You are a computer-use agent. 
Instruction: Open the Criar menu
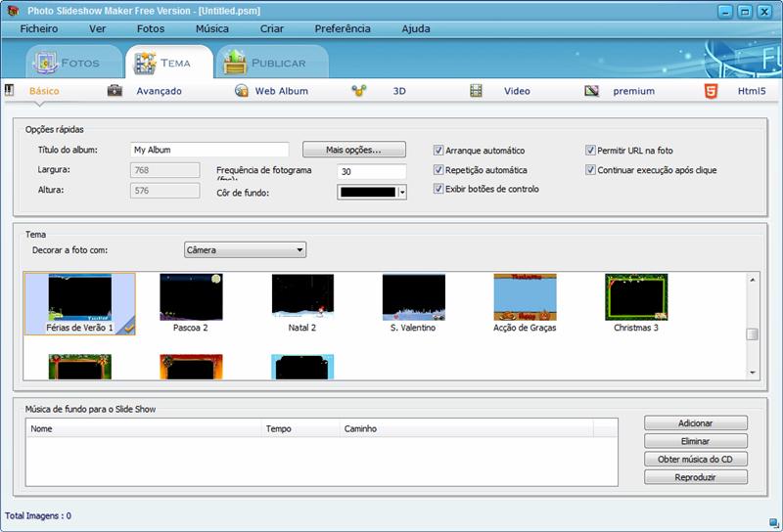click(272, 28)
